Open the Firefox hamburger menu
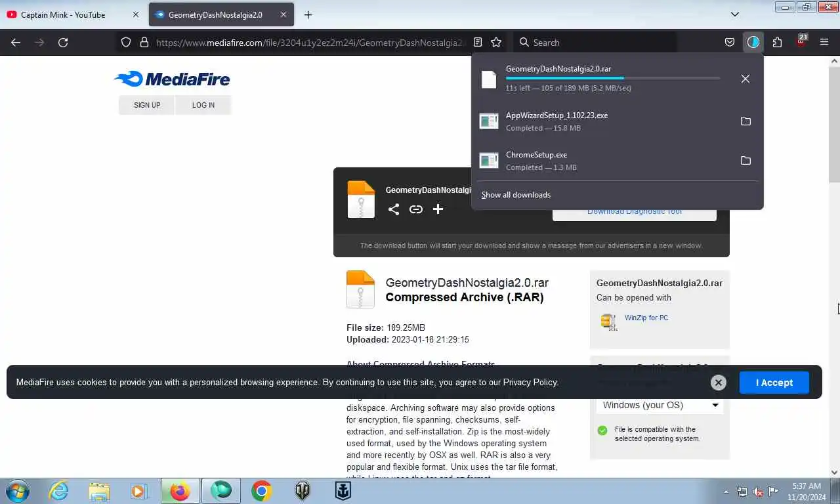Image resolution: width=840 pixels, height=504 pixels. (824, 42)
